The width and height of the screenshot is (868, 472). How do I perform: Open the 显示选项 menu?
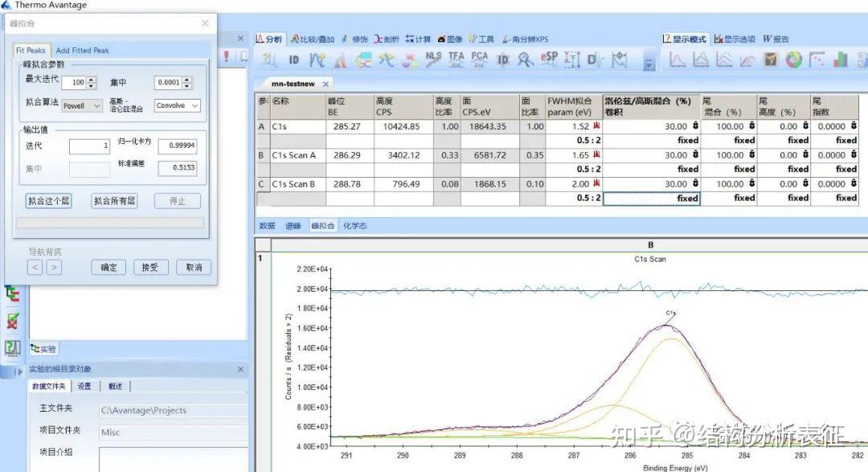(735, 39)
